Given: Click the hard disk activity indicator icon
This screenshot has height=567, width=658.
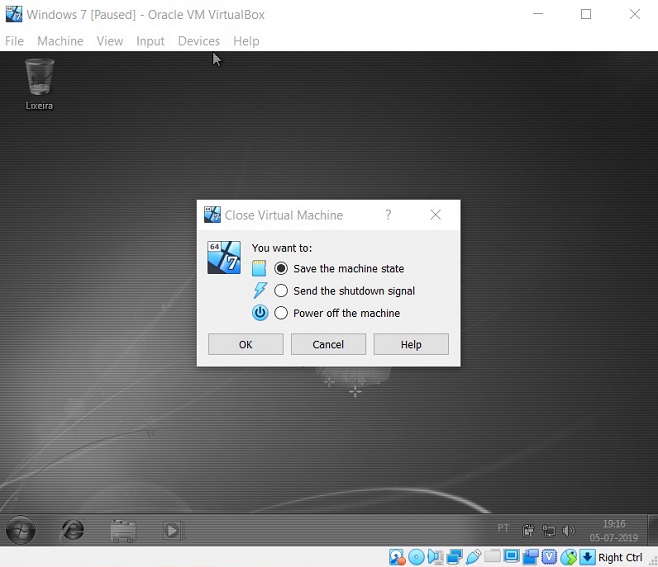Looking at the screenshot, I should pos(397,557).
